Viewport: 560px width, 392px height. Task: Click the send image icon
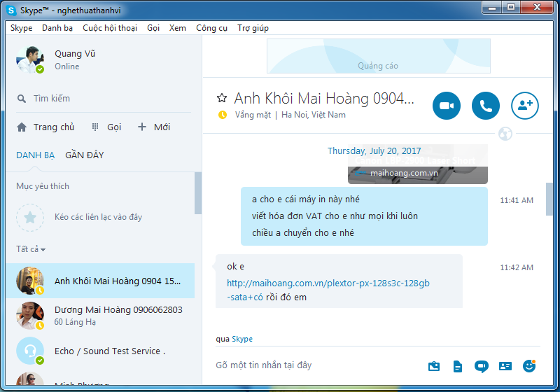coord(434,365)
